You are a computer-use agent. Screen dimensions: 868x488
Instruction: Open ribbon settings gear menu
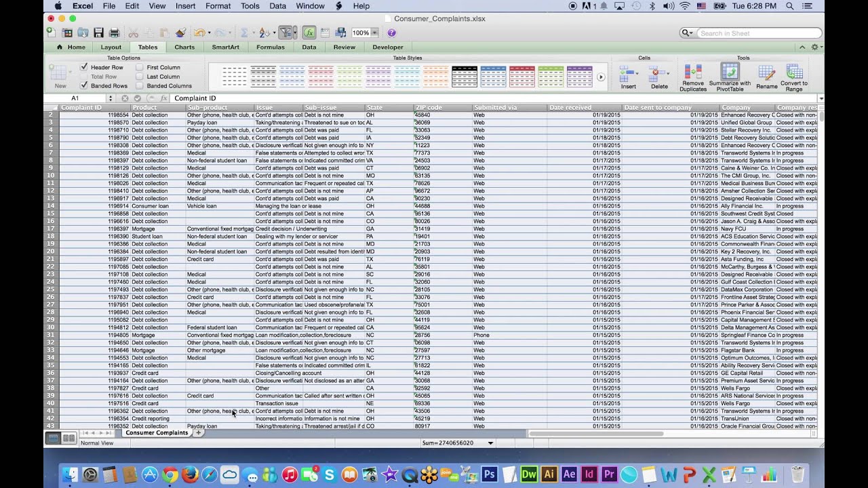click(816, 47)
